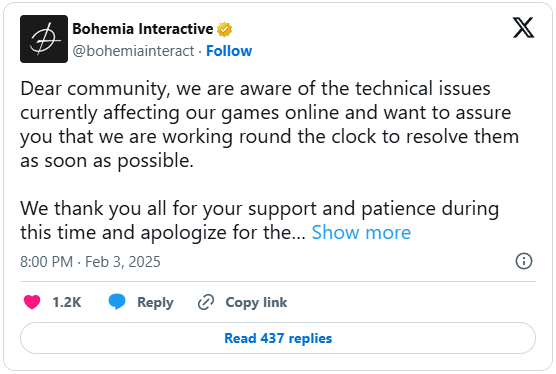
Task: Open the 8:00 PM Feb 3, 2025 timestamp
Action: coord(90,262)
